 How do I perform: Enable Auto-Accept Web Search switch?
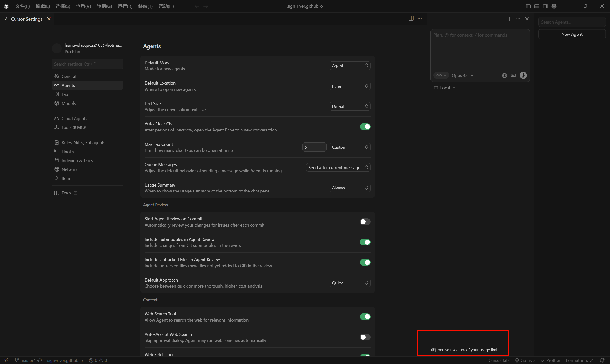[x=365, y=337]
